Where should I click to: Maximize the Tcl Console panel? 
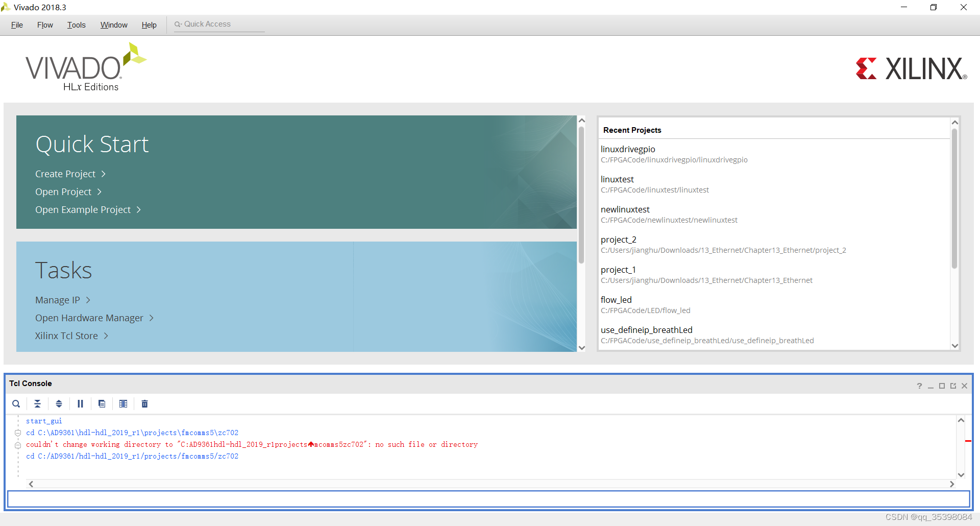click(942, 386)
